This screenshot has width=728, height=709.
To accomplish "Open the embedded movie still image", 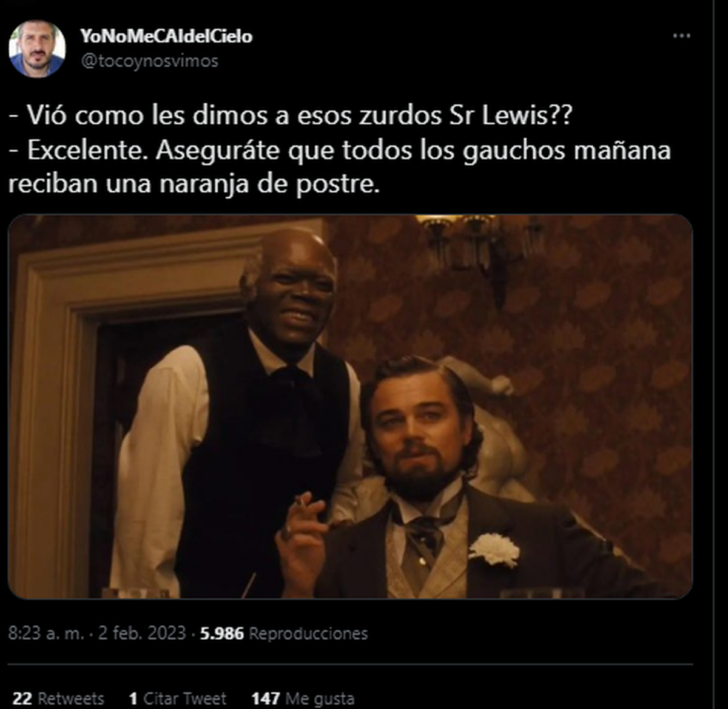I will pyautogui.click(x=350, y=407).
